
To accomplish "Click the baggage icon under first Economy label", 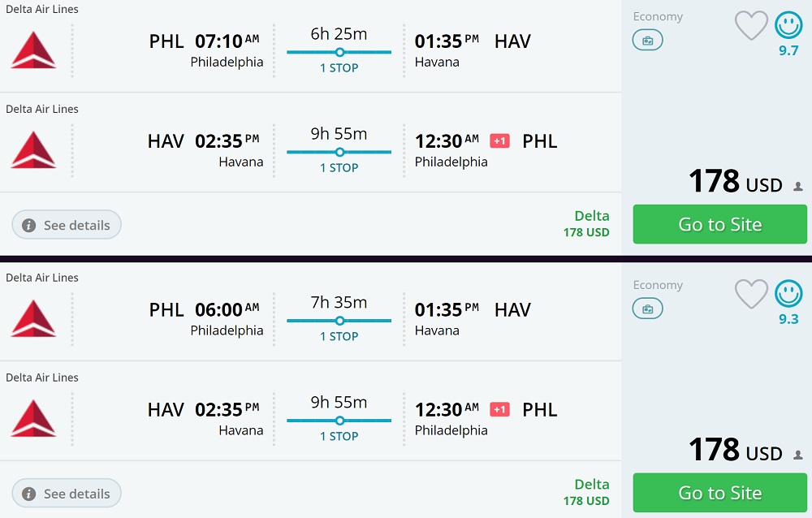I will pyautogui.click(x=648, y=40).
